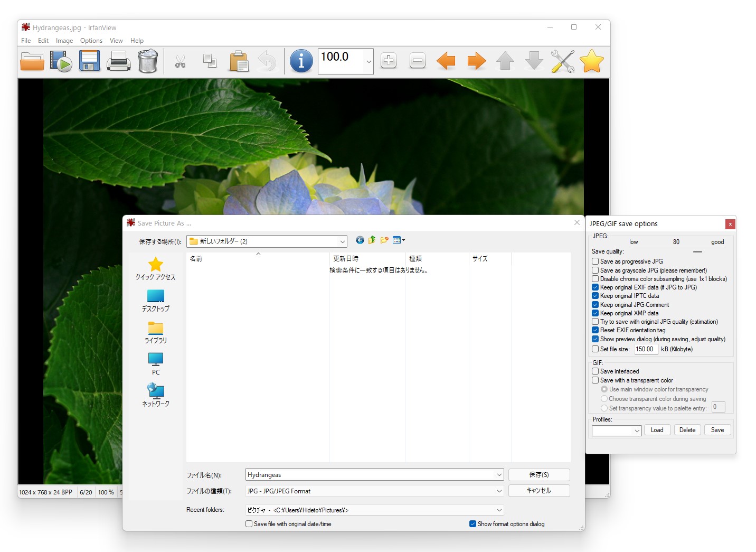756x552 pixels.
Task: Close the JPEG/GIF save options panel
Action: coord(730,224)
